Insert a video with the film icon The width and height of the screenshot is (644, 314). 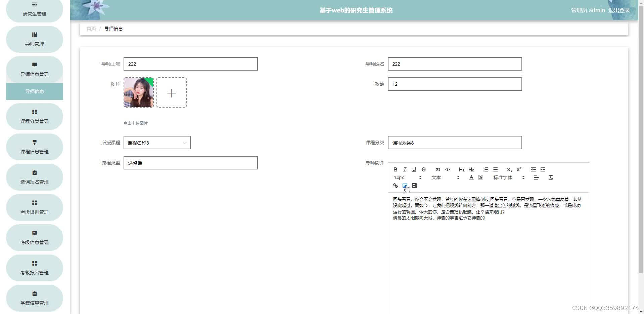(x=414, y=186)
